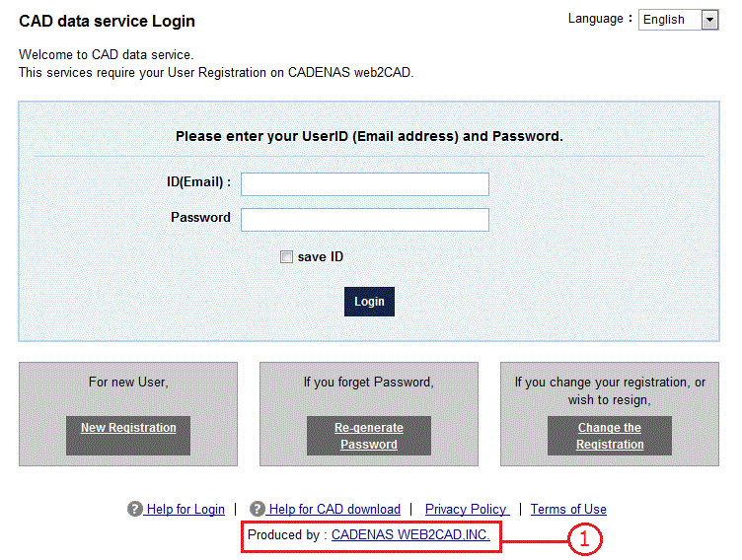
Task: Open the Language dropdown arrow
Action: [709, 20]
